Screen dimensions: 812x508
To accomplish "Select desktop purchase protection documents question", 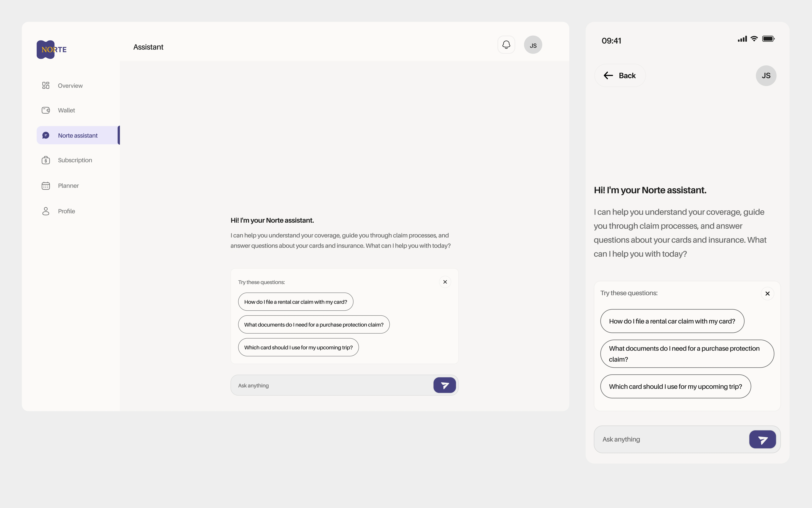I will tap(313, 325).
